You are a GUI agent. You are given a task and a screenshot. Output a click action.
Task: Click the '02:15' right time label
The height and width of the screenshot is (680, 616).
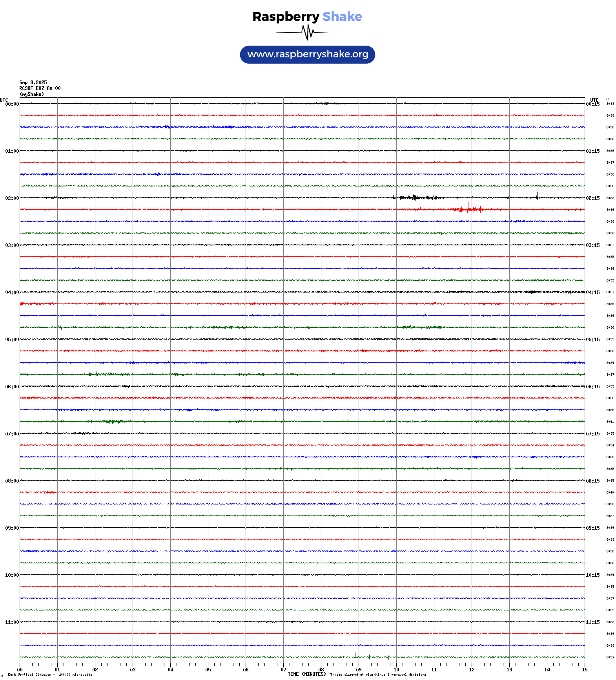(593, 198)
